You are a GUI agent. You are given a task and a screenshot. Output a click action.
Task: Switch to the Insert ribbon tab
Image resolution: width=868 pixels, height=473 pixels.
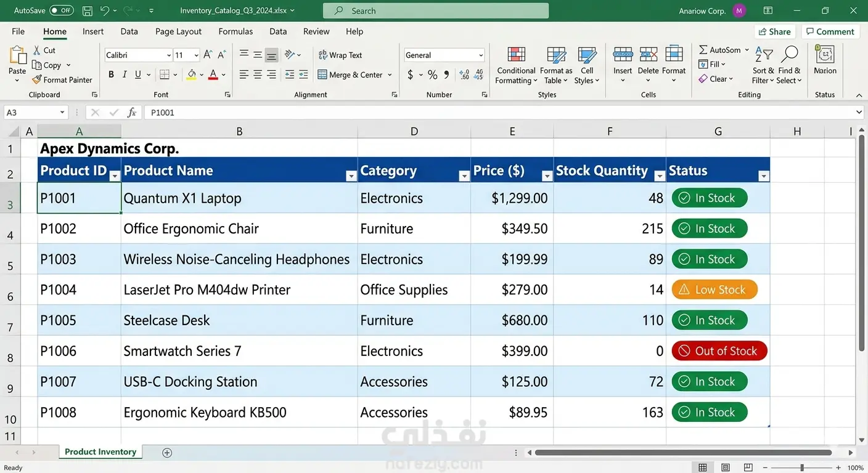93,31
